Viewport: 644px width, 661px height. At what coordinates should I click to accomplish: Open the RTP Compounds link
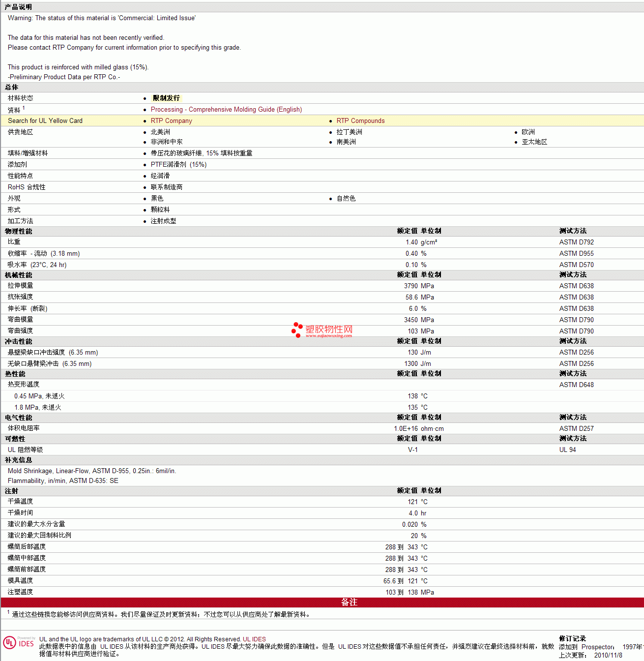pos(360,121)
